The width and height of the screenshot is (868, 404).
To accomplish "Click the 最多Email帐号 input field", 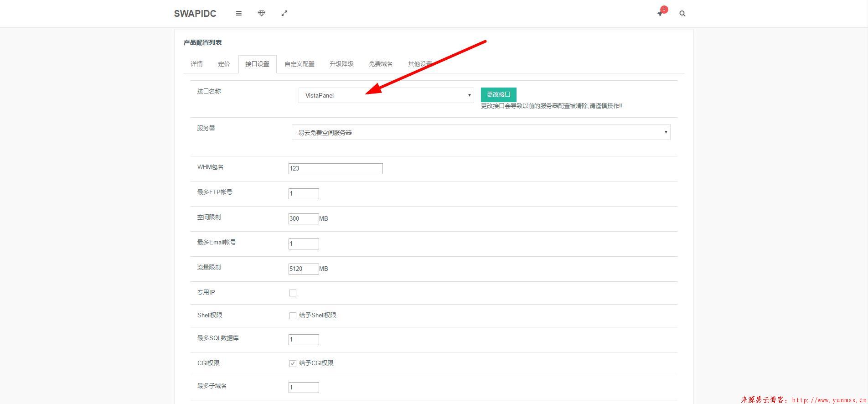I will (x=304, y=244).
